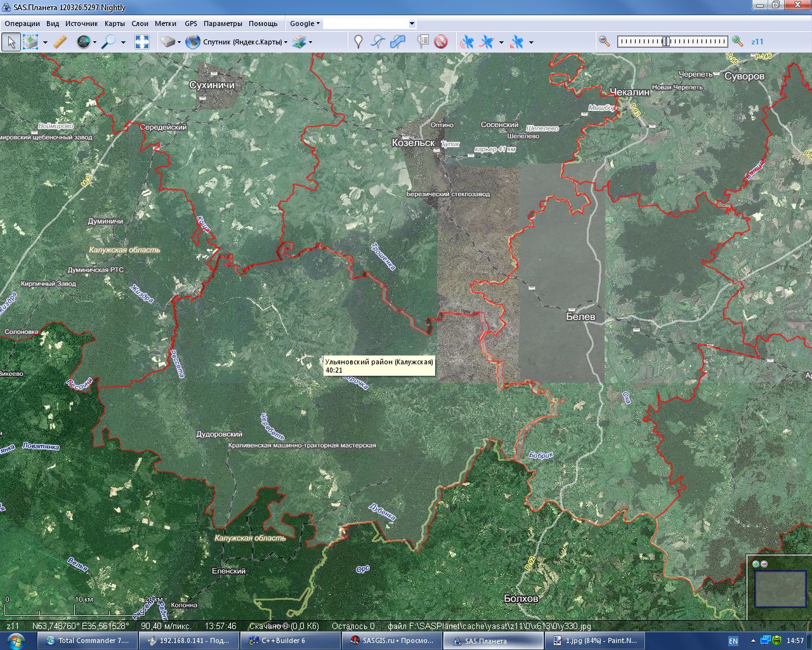This screenshot has height=650, width=812.
Task: Open the Операции menu
Action: click(x=22, y=23)
